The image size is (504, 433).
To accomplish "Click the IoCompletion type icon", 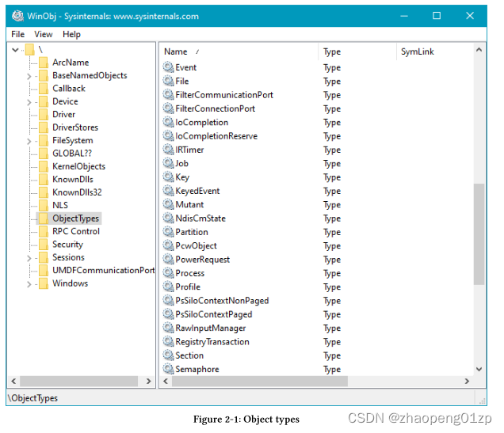I will tap(168, 122).
